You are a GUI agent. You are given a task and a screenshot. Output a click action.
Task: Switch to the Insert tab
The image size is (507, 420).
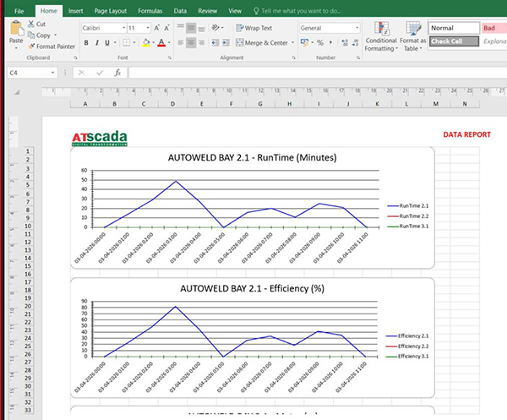coord(75,11)
